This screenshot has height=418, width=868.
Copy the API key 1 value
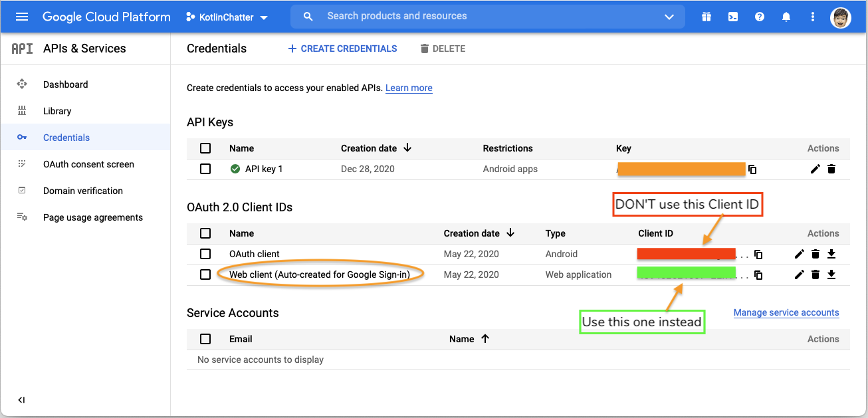coord(752,169)
